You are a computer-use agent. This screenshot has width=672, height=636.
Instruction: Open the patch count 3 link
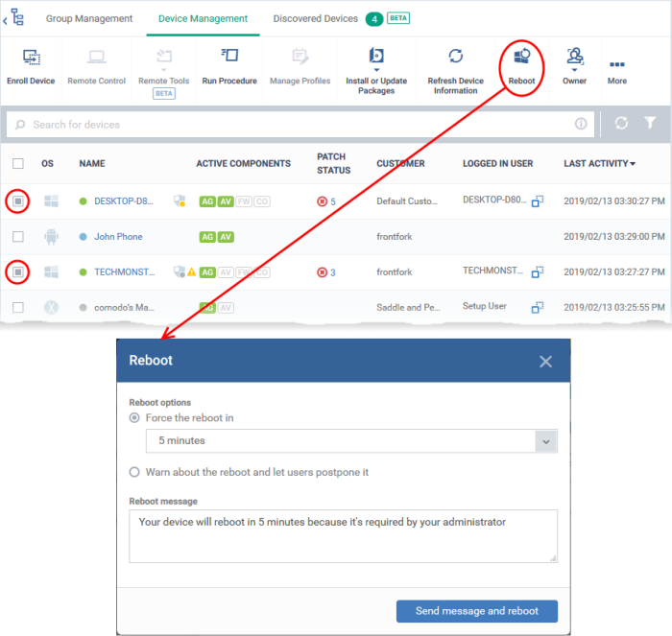point(333,272)
